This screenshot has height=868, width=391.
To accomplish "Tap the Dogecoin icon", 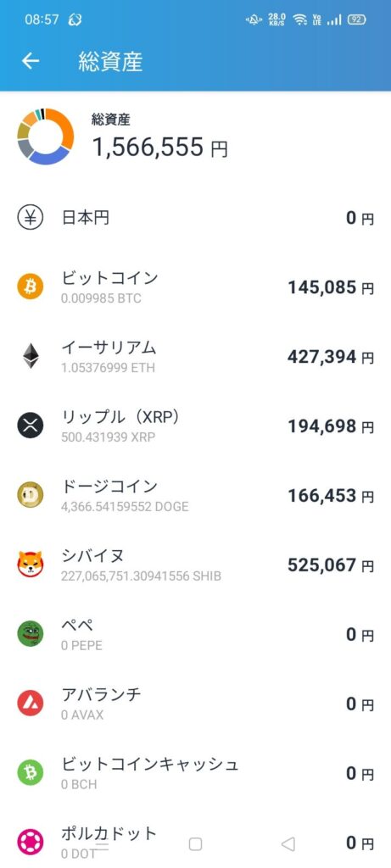I will point(30,495).
